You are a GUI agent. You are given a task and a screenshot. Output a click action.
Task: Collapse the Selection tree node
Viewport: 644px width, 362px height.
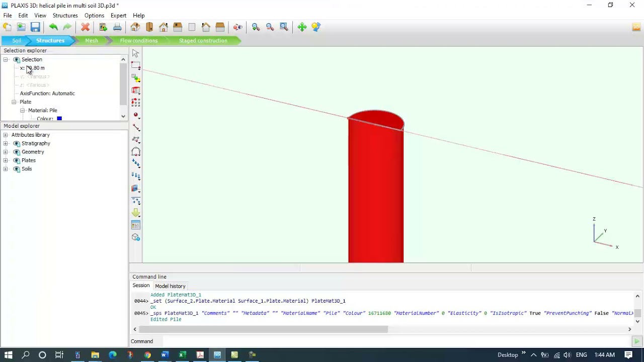coord(6,59)
